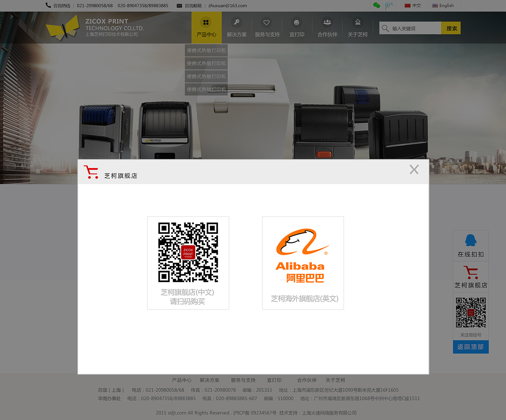506x420 pixels.
Task: Switch language to 中文
Action: point(413,6)
